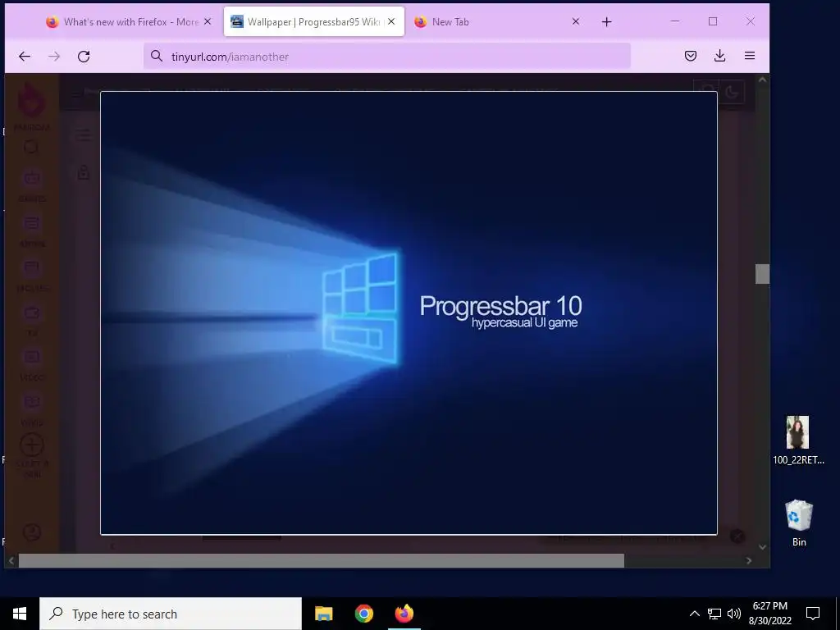This screenshot has height=630, width=840.
Task: Click the forward navigation arrow
Action: (x=54, y=57)
